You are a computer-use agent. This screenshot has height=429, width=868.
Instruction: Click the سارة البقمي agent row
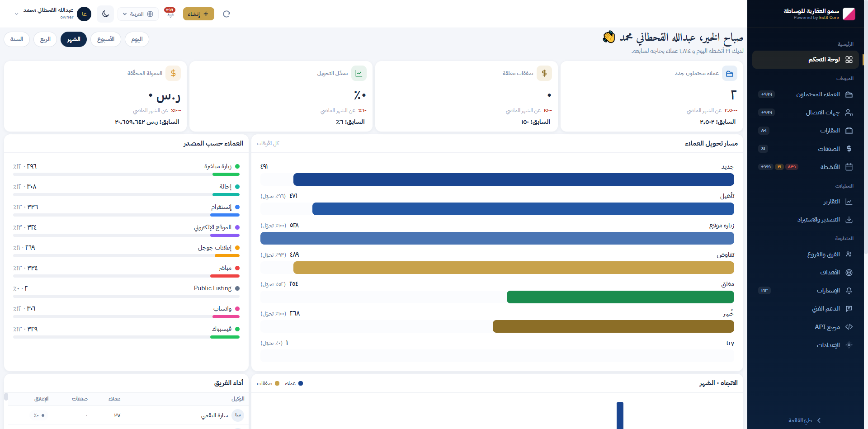tap(126, 415)
